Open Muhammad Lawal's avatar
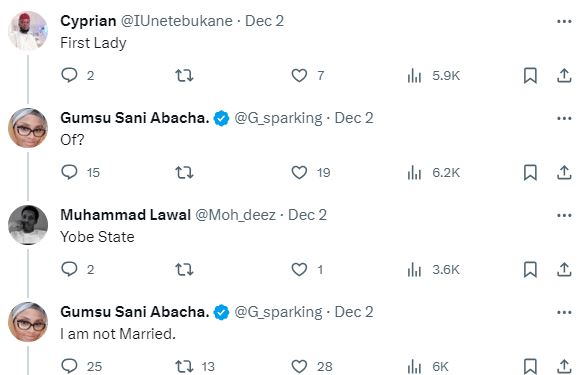Viewport: 587px width, 375px height. pyautogui.click(x=28, y=225)
